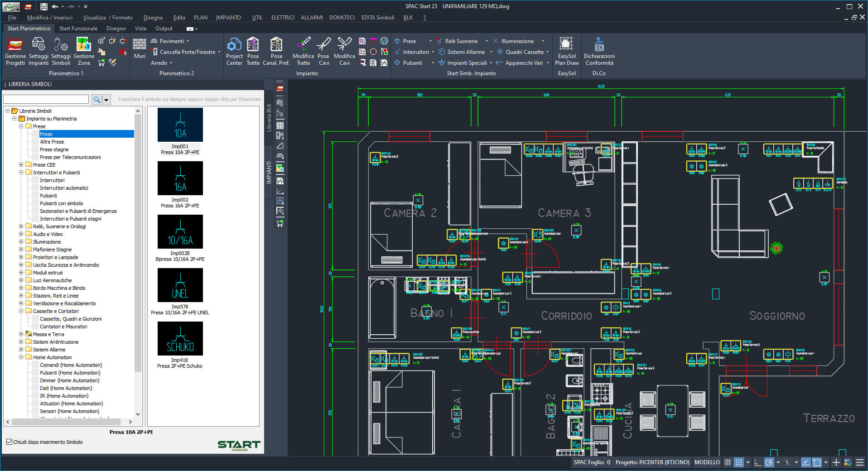Open the Quadri Cassette dropdown
This screenshot has width=868, height=471.
(x=547, y=52)
